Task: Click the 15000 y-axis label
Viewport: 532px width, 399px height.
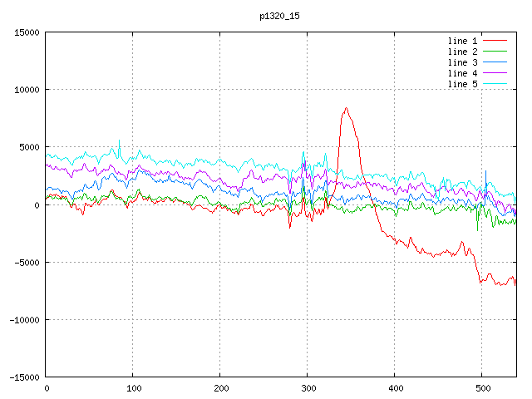Action: click(x=27, y=32)
